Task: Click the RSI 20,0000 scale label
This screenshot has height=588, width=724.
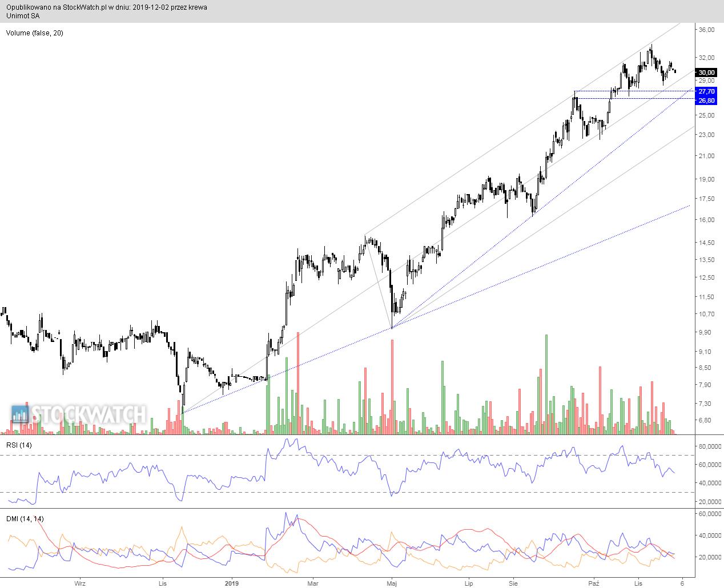Action: 710,502
